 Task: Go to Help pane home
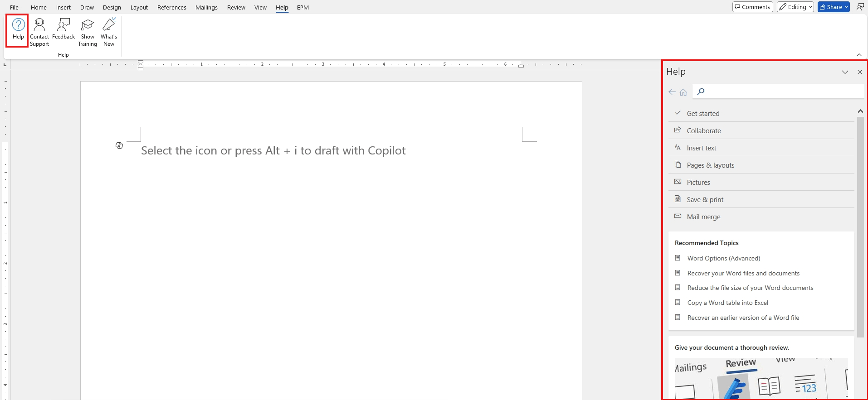click(x=683, y=92)
